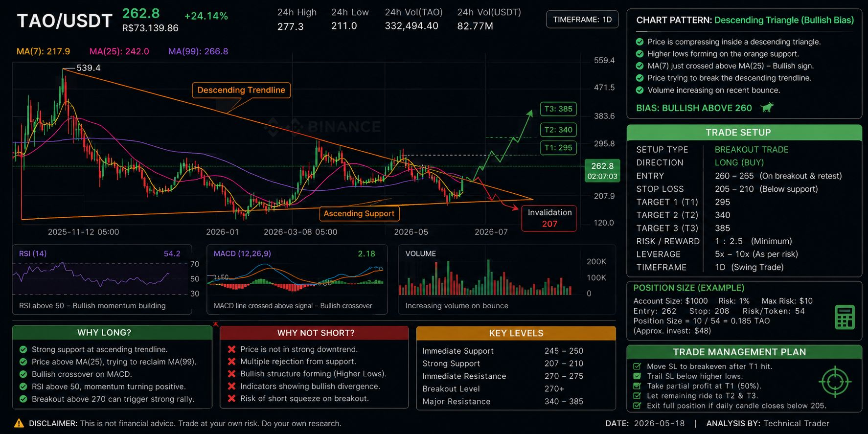This screenshot has height=434, width=868.
Task: Click the check icon beside 'Higher lows forming'
Action: (x=640, y=54)
